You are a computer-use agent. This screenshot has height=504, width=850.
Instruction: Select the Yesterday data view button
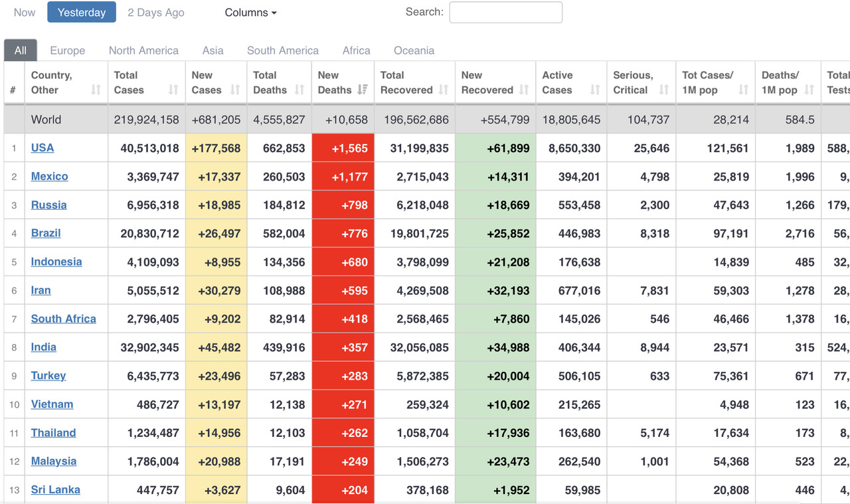[82, 12]
